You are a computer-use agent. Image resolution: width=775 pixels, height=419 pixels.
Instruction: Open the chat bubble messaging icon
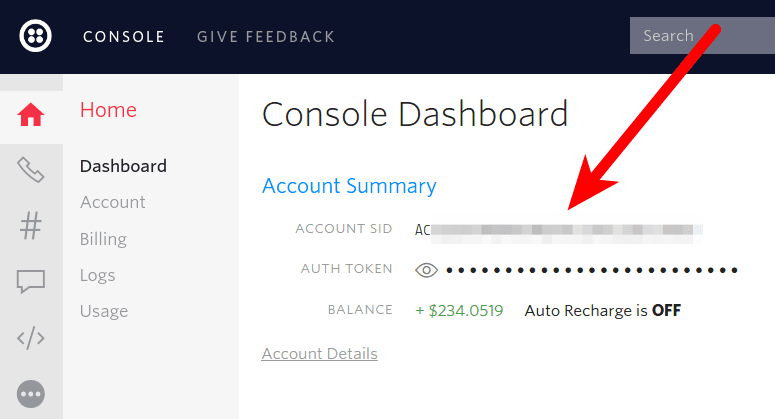pos(31,282)
